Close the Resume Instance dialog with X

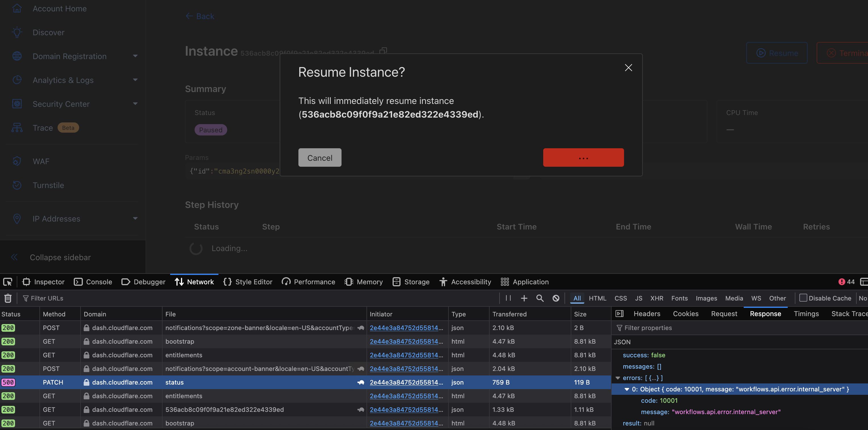(x=628, y=68)
